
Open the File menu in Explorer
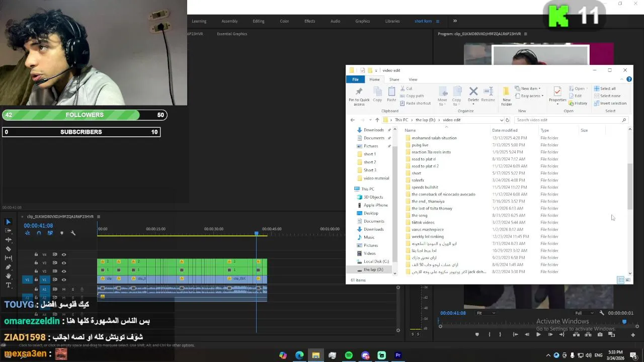(x=355, y=79)
